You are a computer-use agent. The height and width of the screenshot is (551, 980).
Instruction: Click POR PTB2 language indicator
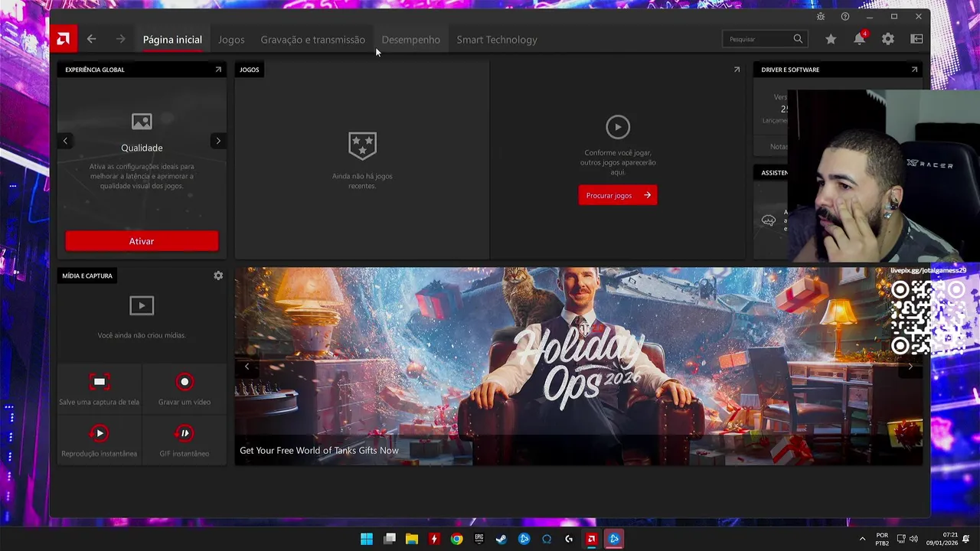(x=882, y=539)
